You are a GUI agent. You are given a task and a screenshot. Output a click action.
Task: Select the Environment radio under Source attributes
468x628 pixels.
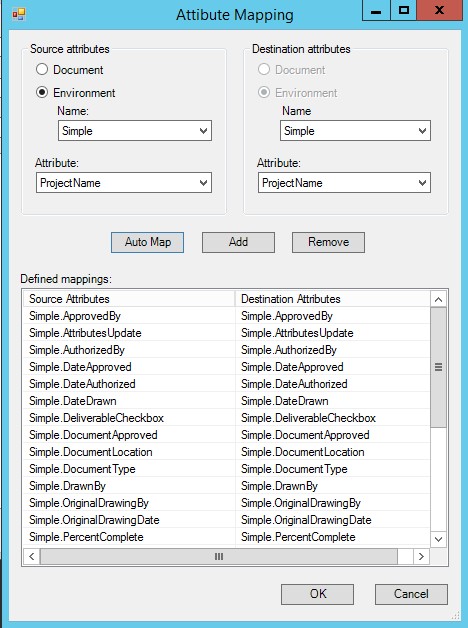click(x=42, y=93)
